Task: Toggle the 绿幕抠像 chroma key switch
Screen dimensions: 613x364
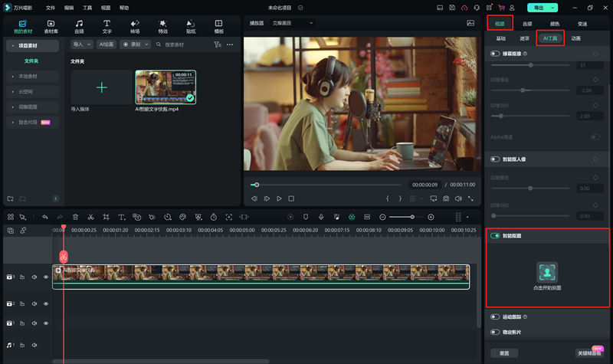Action: [x=495, y=54]
